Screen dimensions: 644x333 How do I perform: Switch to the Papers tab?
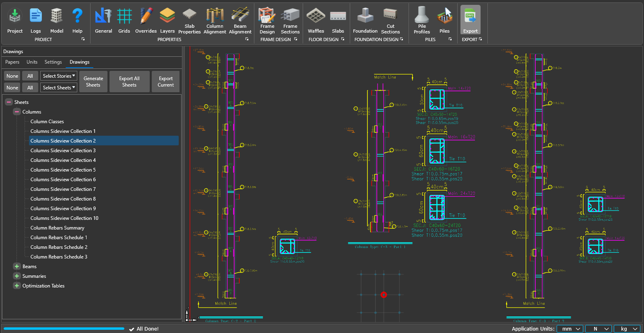12,62
